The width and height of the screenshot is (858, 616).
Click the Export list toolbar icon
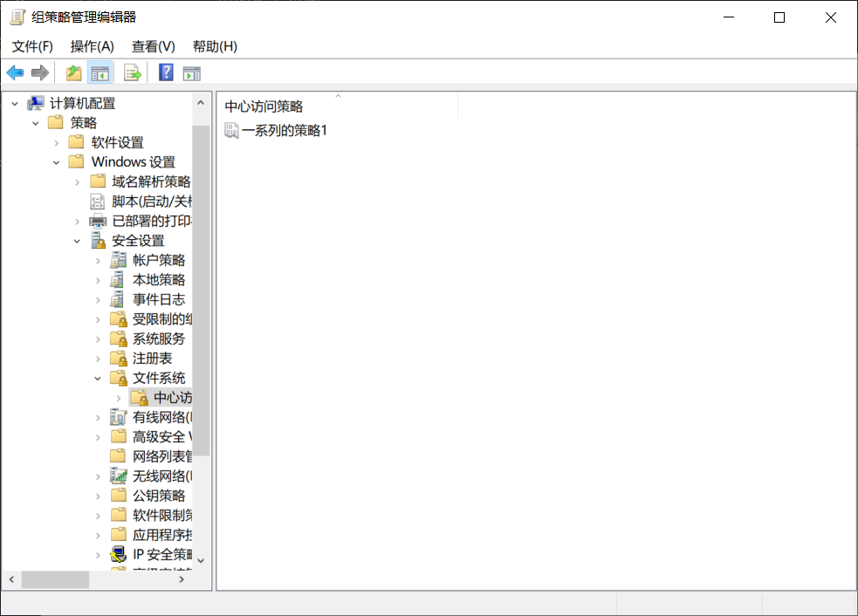click(133, 72)
